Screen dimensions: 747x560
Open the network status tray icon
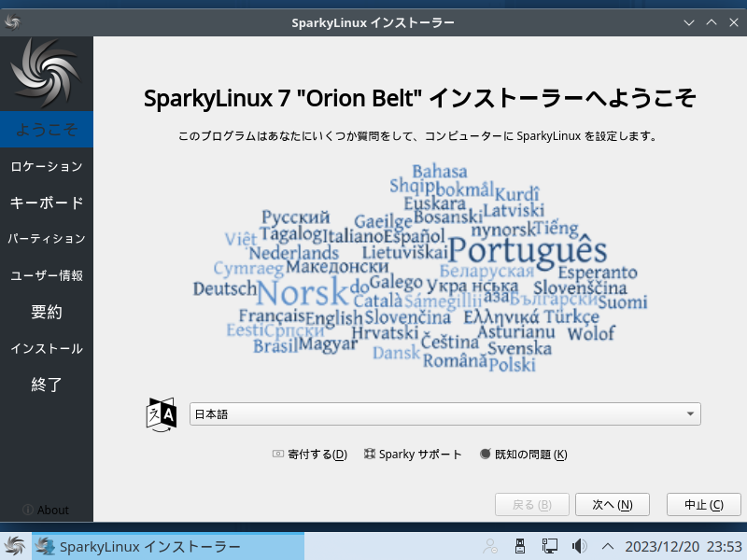point(549,546)
